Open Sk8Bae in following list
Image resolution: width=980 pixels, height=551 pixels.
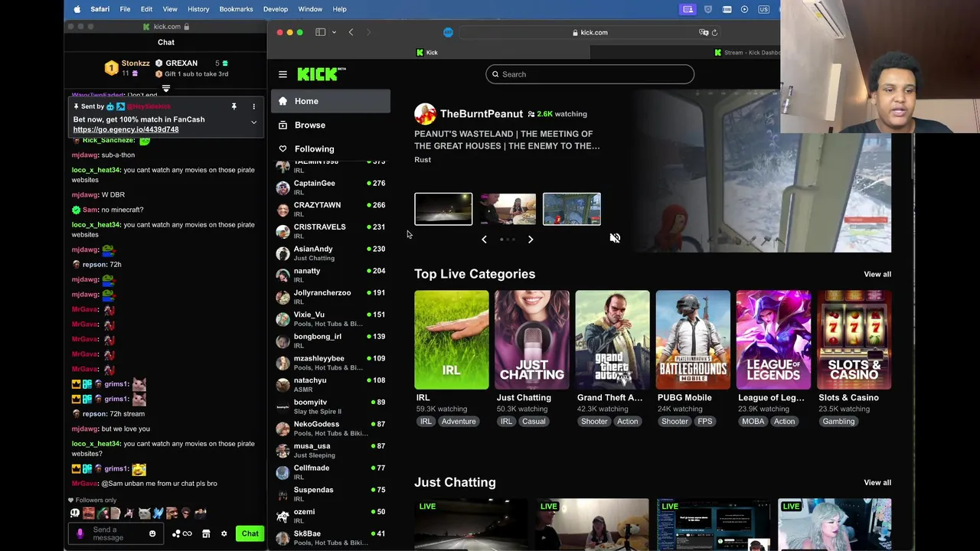pyautogui.click(x=331, y=538)
